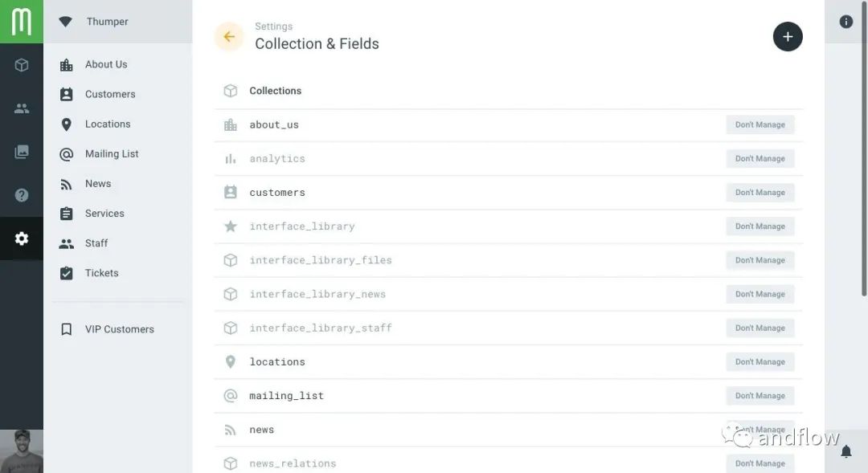868x473 pixels.
Task: Open the notifications bell
Action: 845,452
